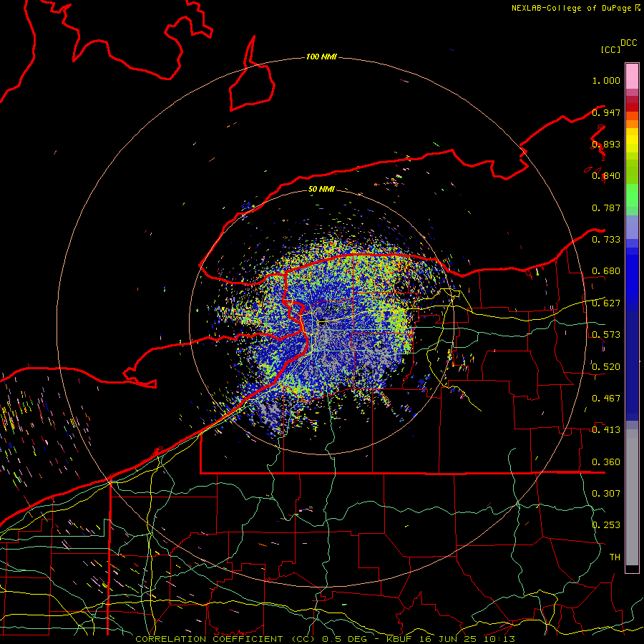The image size is (644, 644).
Task: Click the 0.520 color scale value
Action: tap(606, 367)
